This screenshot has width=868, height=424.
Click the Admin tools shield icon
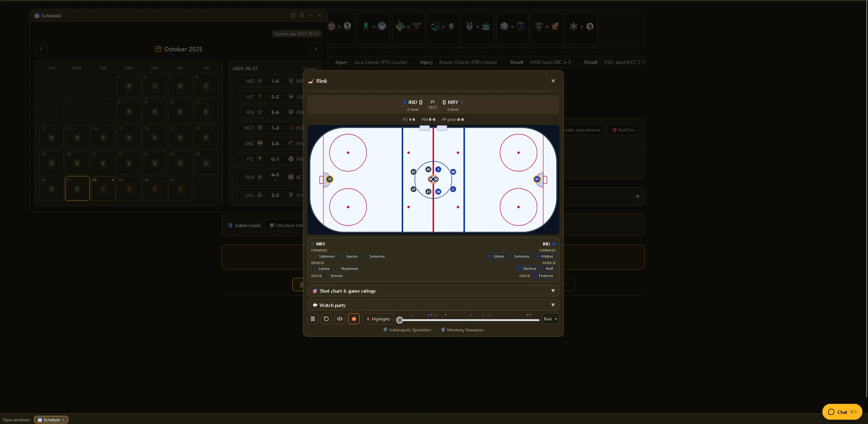tap(230, 225)
